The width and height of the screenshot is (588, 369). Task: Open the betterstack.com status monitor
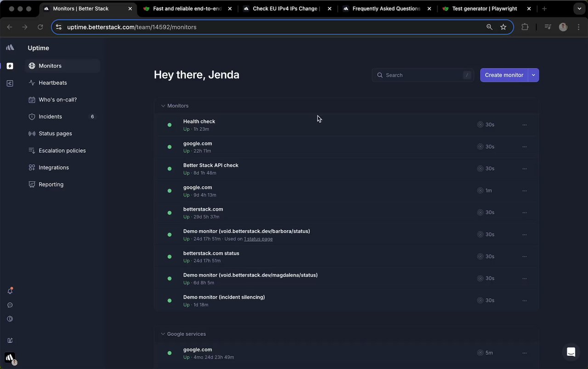point(211,253)
